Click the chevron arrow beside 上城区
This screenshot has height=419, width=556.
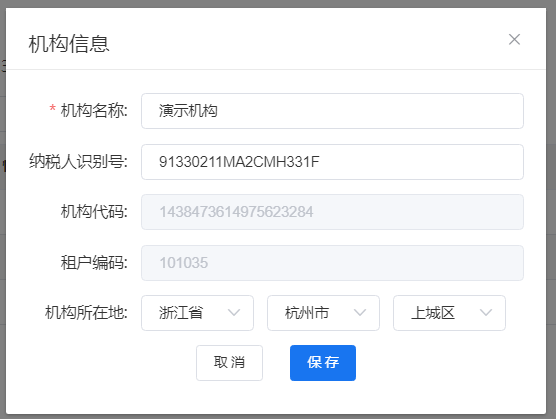coord(486,313)
